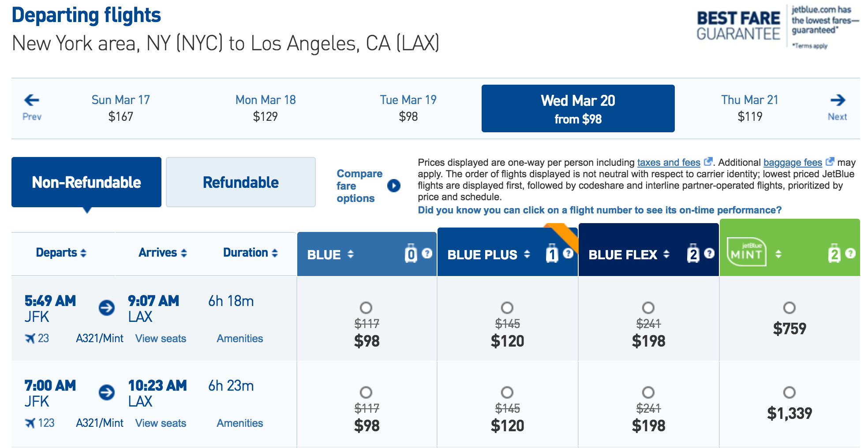Click the Mint fare help question mark
Image resolution: width=868 pixels, height=448 pixels.
click(850, 253)
